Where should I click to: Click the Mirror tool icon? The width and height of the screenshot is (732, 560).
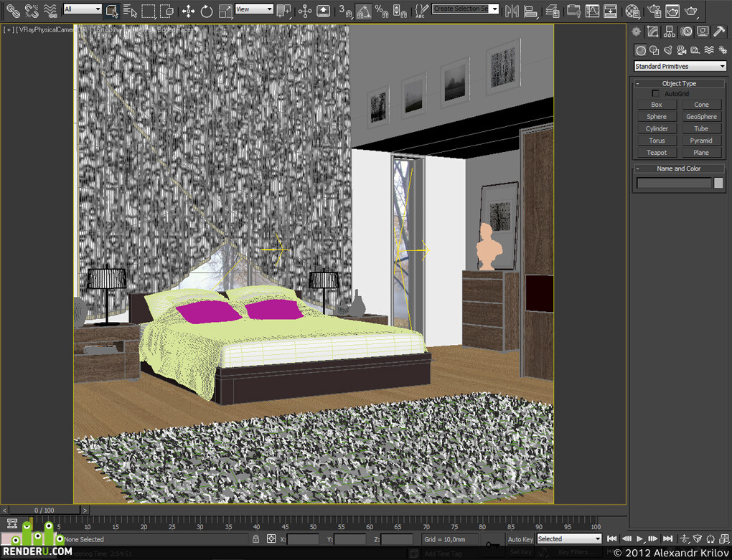[512, 11]
